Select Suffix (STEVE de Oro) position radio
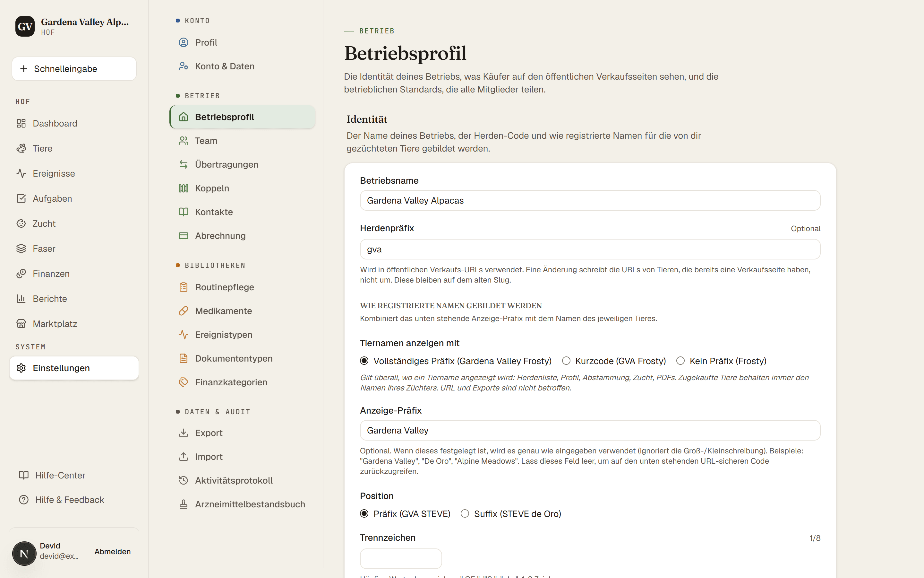This screenshot has width=924, height=578. (465, 514)
